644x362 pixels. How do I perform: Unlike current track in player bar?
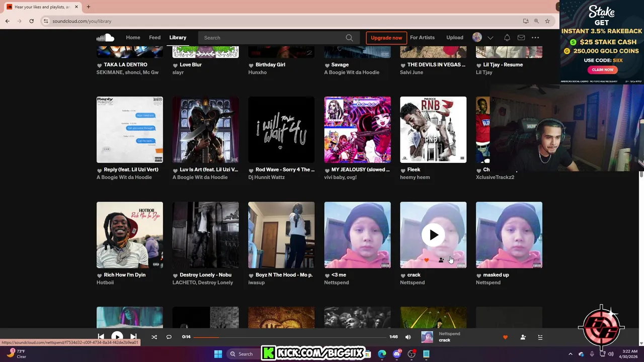pyautogui.click(x=505, y=337)
